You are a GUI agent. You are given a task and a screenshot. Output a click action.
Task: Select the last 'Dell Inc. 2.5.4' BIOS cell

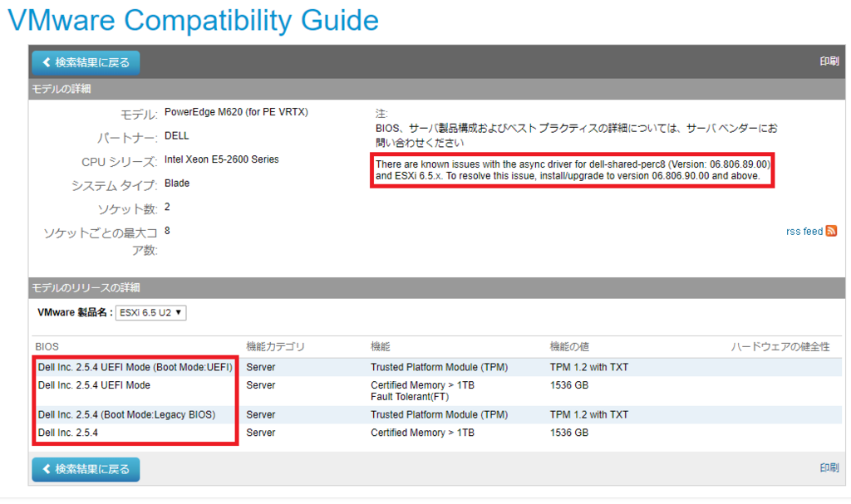click(x=68, y=433)
